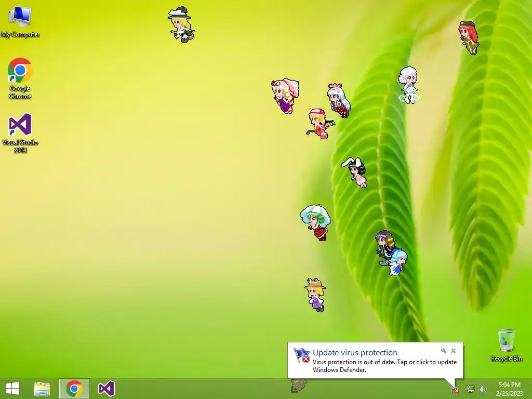Open the volume speaker tray icon
This screenshot has height=399, width=532.
[483, 389]
